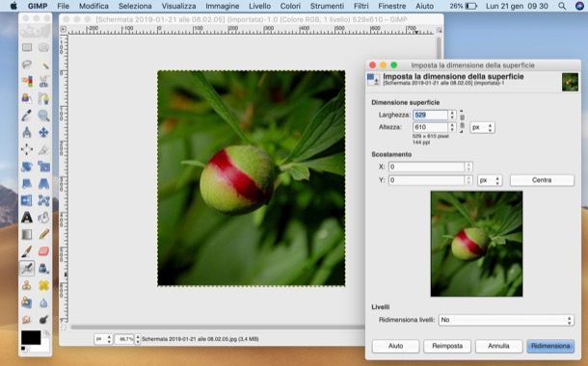Screen dimensions: 588x366
Task: Click the Centra button
Action: [542, 180]
